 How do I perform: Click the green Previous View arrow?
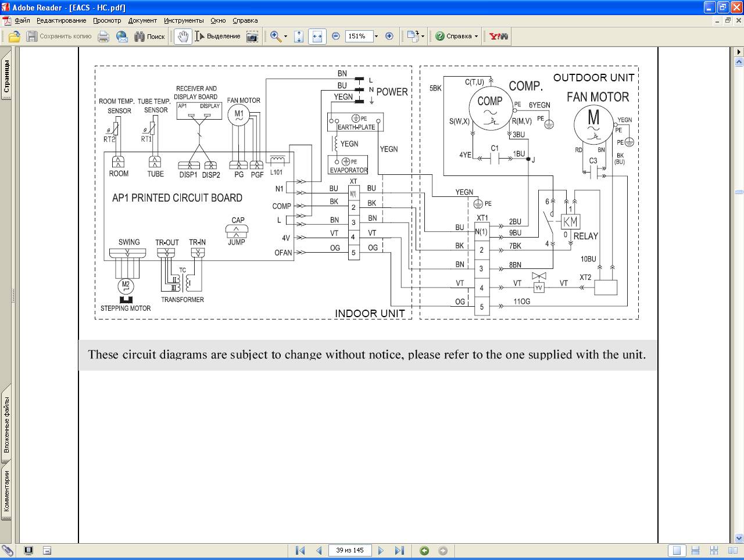point(424,551)
